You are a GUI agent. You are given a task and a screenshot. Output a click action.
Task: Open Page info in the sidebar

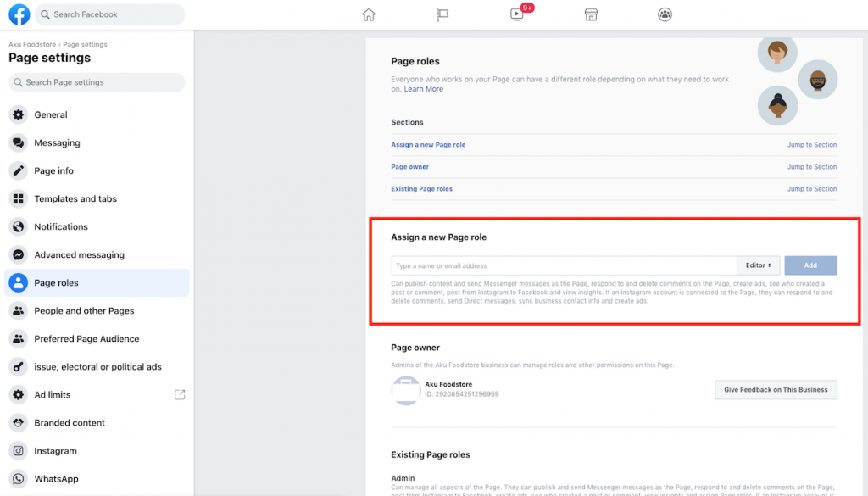[97, 170]
